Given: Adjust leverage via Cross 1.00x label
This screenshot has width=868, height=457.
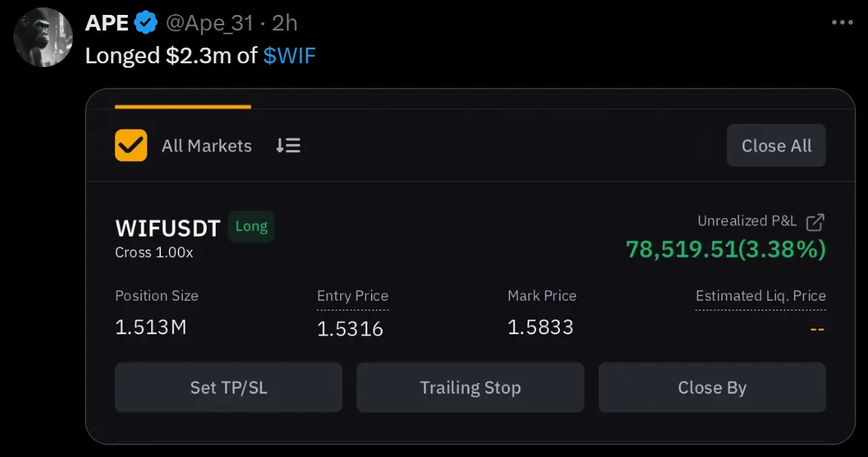Looking at the screenshot, I should click(154, 252).
